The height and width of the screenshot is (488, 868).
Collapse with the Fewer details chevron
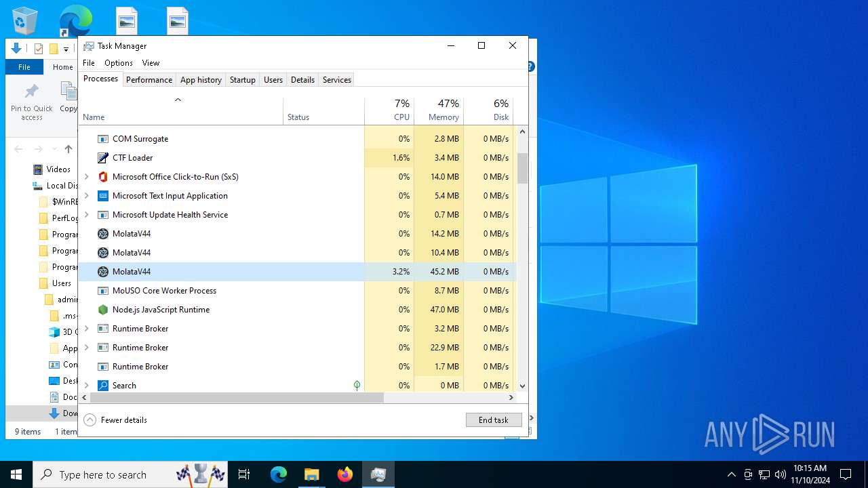pos(90,420)
